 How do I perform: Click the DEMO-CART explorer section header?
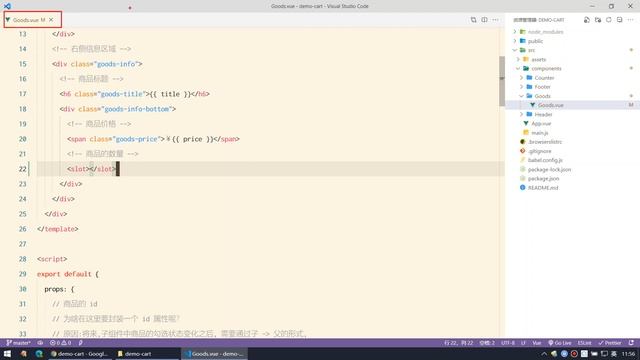539,20
